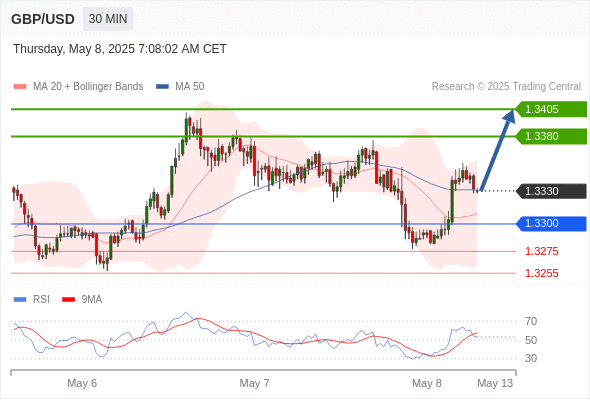Click the blue RSI legend swatch

pos(20,300)
